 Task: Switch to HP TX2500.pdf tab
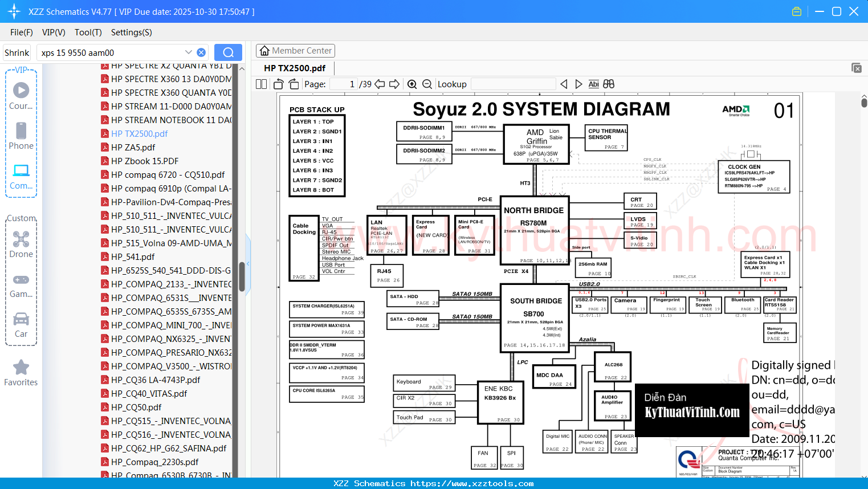(295, 68)
